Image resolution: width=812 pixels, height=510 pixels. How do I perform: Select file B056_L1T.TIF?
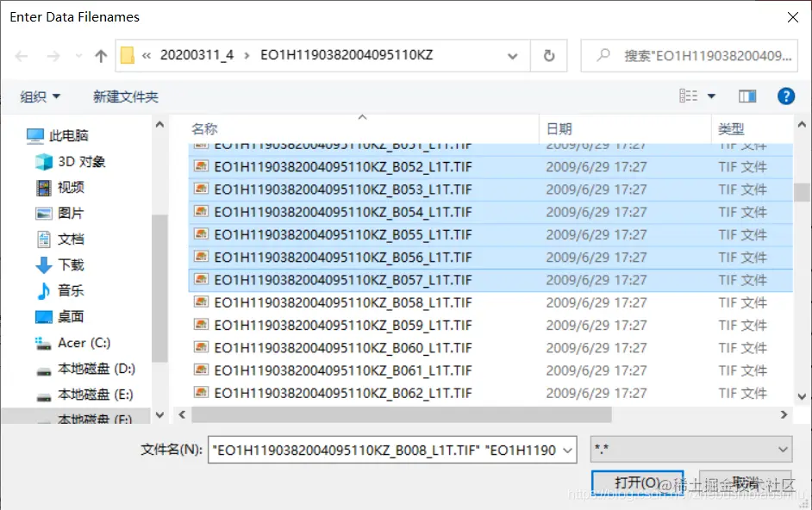tap(490, 258)
